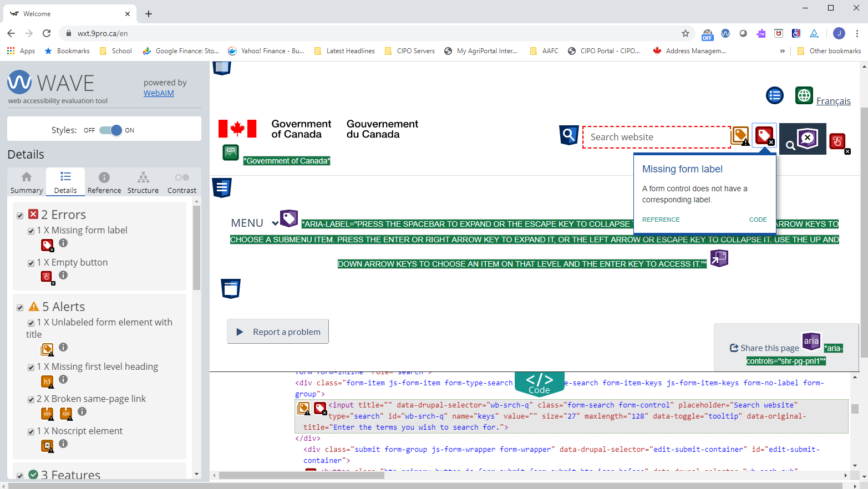Uncheck the Empty button checkbox
Image resolution: width=868 pixels, height=489 pixels.
point(31,263)
